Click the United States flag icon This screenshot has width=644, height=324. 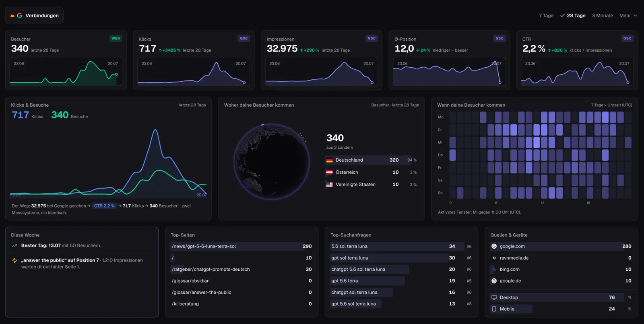329,185
